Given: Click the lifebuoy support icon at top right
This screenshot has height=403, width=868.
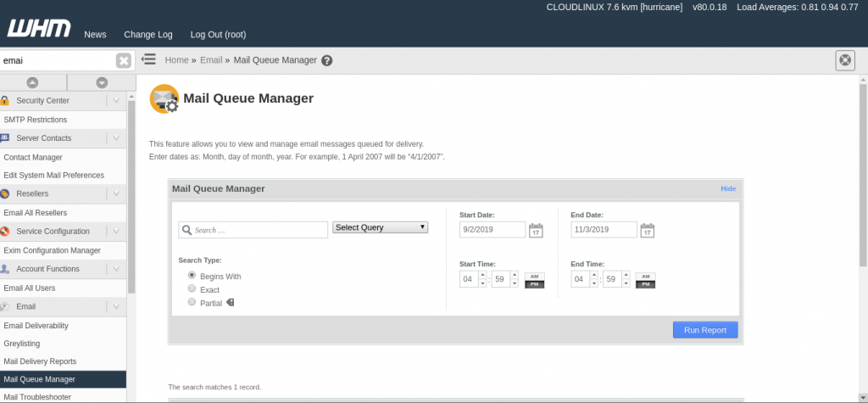Looking at the screenshot, I should click(x=845, y=60).
